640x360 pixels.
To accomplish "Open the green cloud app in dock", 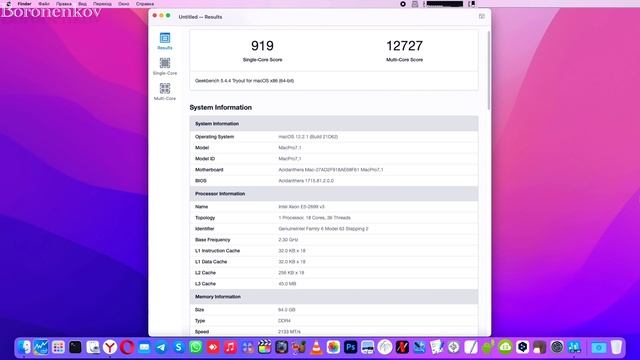I will coord(505,347).
